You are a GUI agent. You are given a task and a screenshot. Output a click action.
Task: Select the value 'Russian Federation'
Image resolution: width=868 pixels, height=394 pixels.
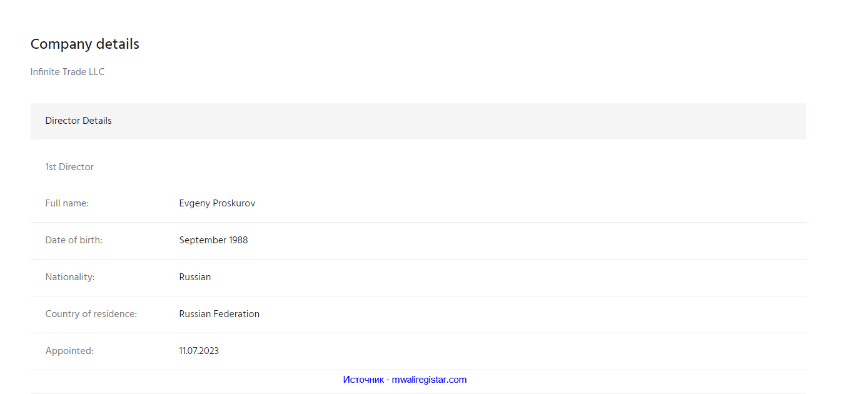tap(219, 314)
